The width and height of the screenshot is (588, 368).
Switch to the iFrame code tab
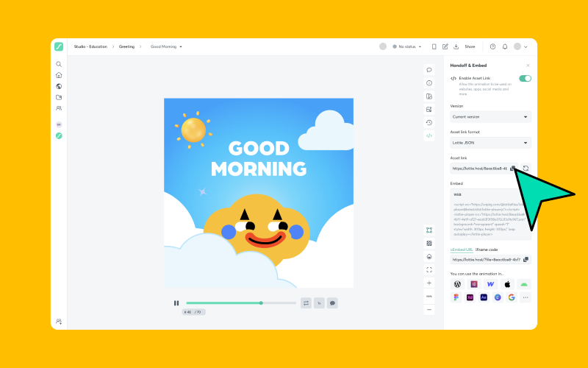click(x=487, y=250)
